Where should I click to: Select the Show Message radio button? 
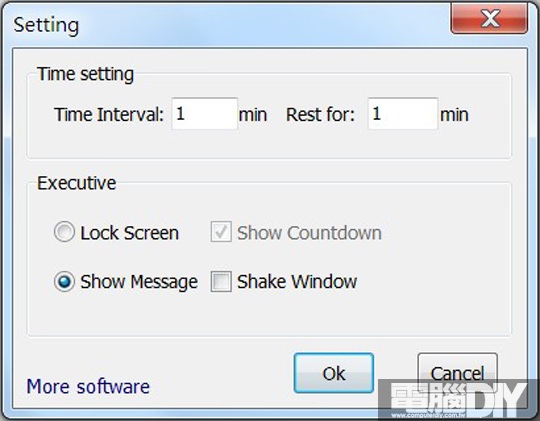click(x=64, y=281)
